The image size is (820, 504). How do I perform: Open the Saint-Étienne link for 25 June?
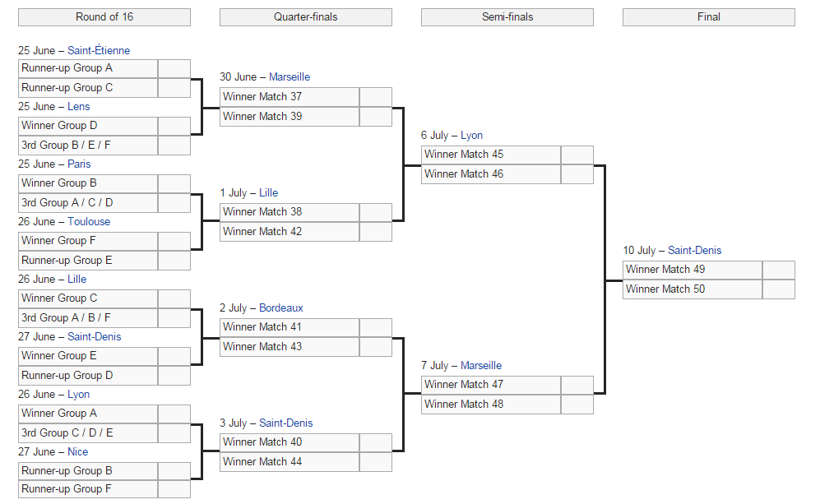click(x=99, y=50)
